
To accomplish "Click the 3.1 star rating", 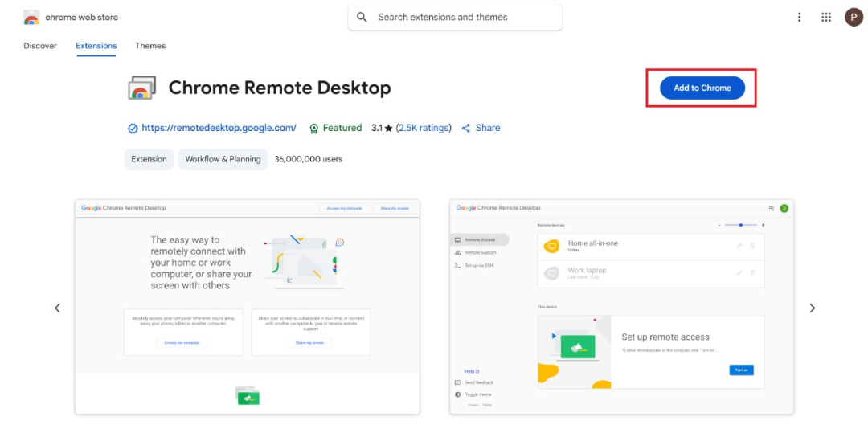I will coord(382,128).
